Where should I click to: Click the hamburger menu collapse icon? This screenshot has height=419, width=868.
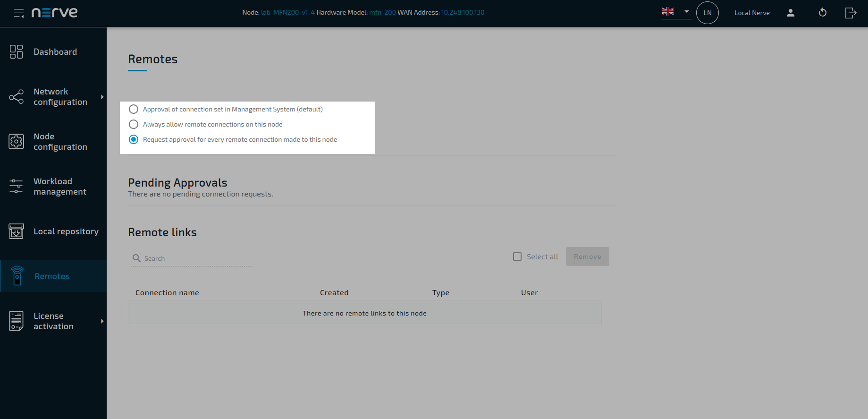pos(19,13)
